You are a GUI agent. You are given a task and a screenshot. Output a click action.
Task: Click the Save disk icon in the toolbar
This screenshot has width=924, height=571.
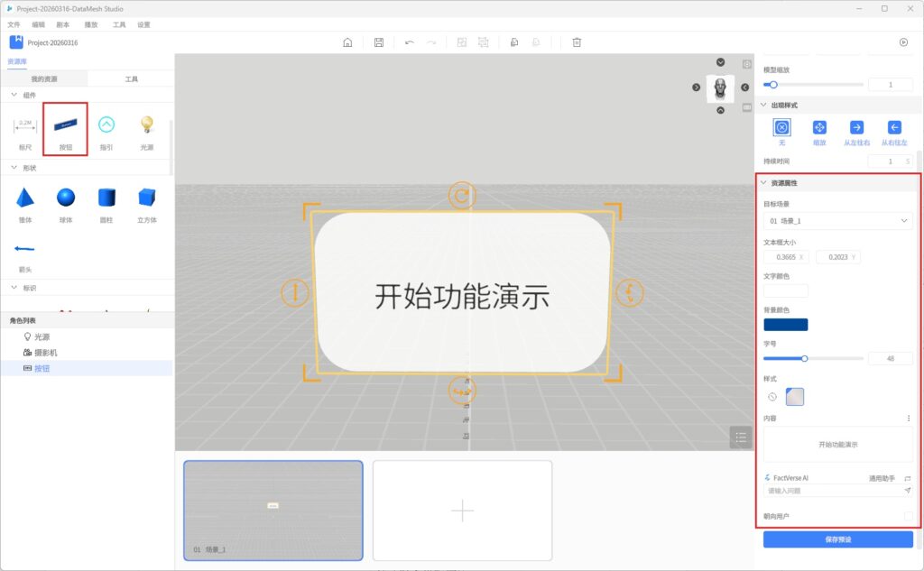pos(378,42)
